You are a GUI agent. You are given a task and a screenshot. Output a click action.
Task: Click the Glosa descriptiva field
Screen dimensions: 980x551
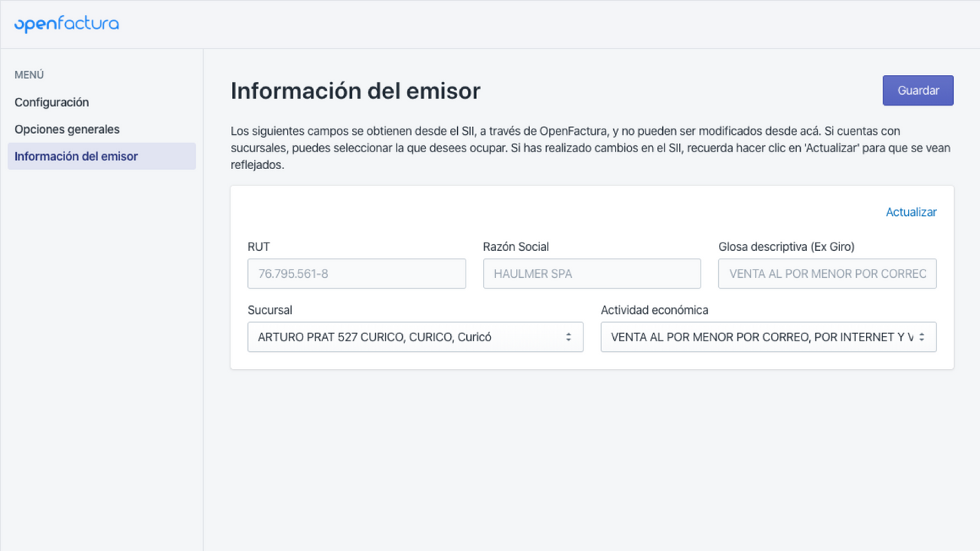click(827, 273)
